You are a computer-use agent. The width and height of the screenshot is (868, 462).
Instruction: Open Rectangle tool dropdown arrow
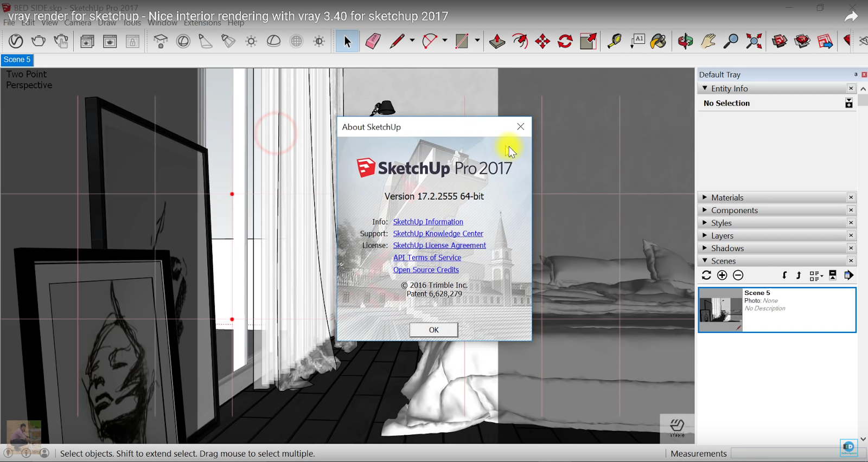coord(477,41)
